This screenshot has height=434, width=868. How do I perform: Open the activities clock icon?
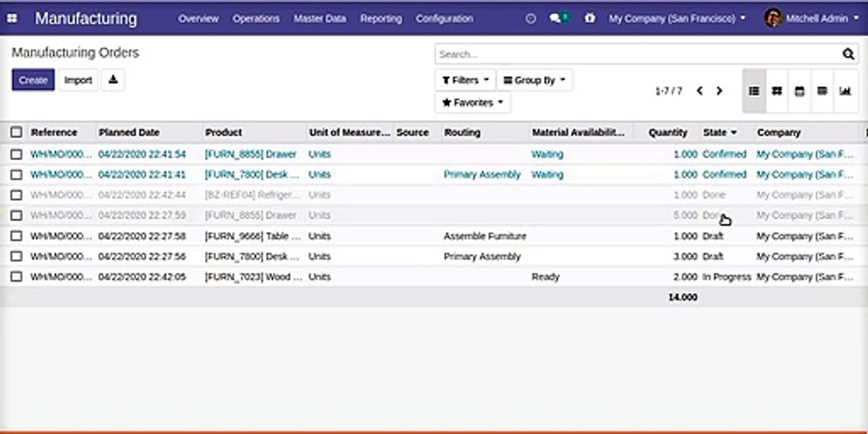(530, 19)
